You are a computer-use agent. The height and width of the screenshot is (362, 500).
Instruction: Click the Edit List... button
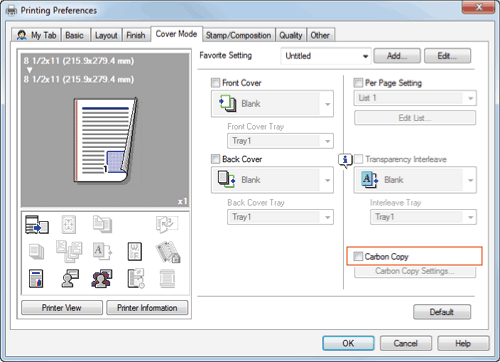click(x=415, y=118)
